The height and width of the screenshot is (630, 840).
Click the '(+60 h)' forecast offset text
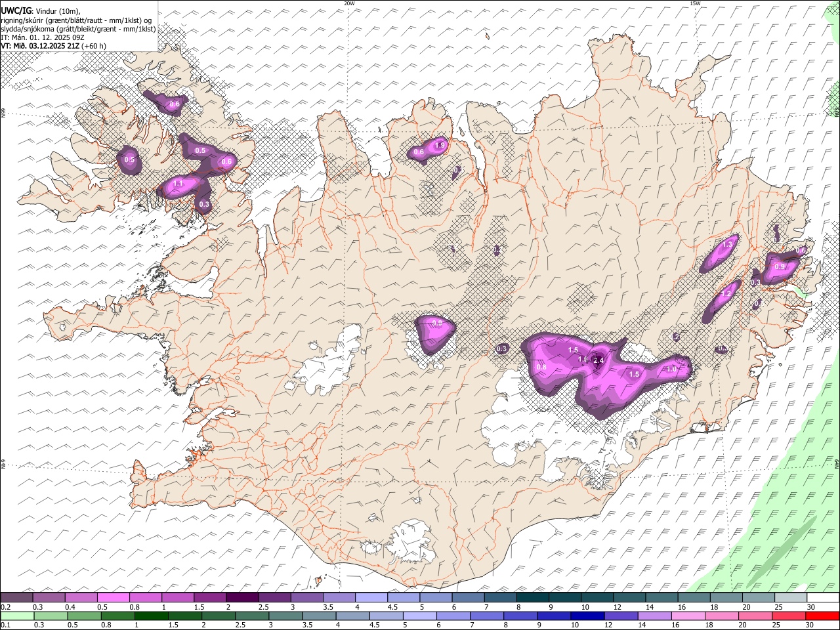click(94, 46)
